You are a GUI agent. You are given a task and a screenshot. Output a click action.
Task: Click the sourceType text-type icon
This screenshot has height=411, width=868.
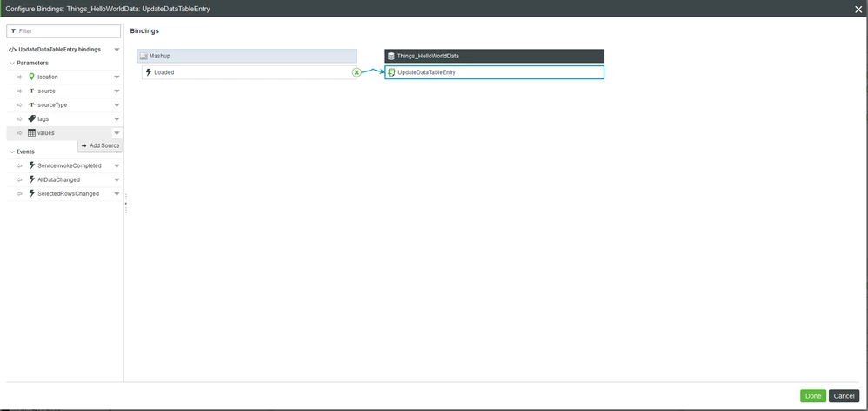(x=31, y=104)
